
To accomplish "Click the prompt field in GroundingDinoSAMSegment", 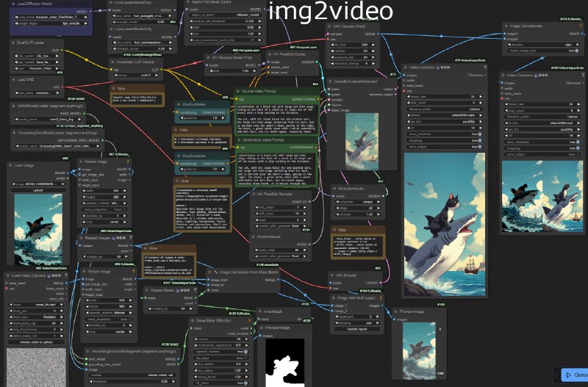I will tap(132, 375).
